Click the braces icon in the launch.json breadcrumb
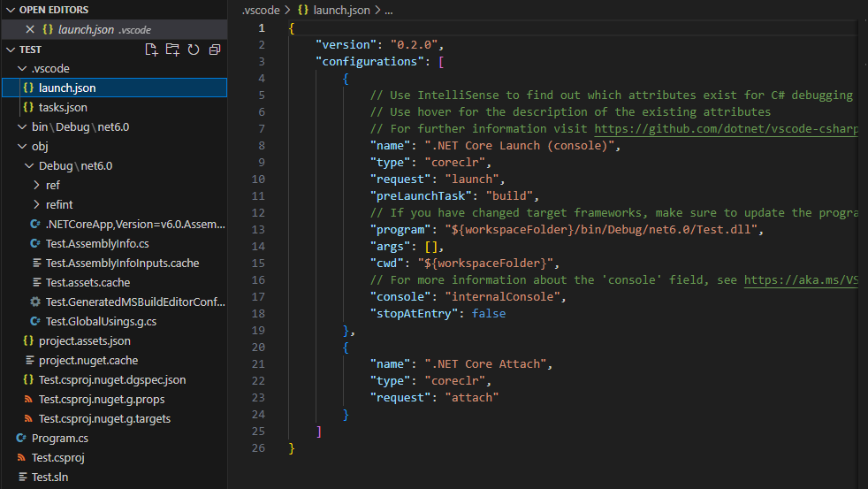 click(x=303, y=10)
